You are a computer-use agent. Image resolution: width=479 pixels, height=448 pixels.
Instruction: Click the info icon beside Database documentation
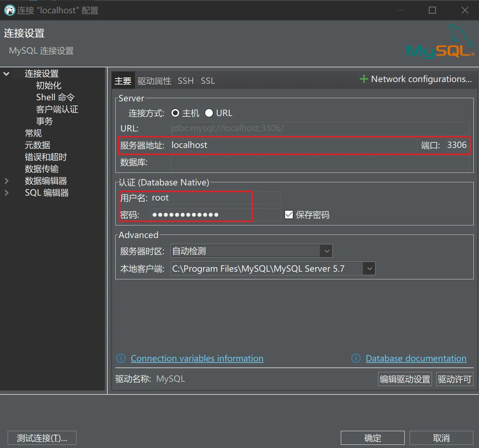(356, 358)
